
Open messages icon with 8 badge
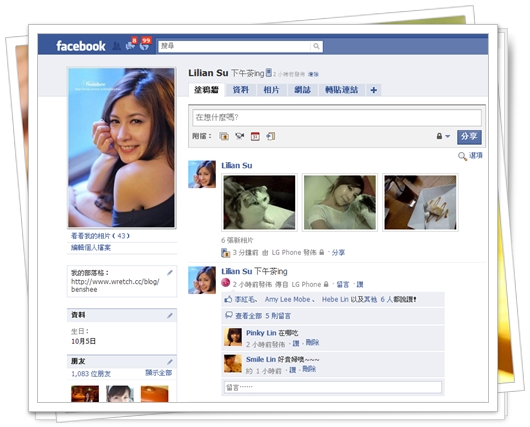click(131, 44)
